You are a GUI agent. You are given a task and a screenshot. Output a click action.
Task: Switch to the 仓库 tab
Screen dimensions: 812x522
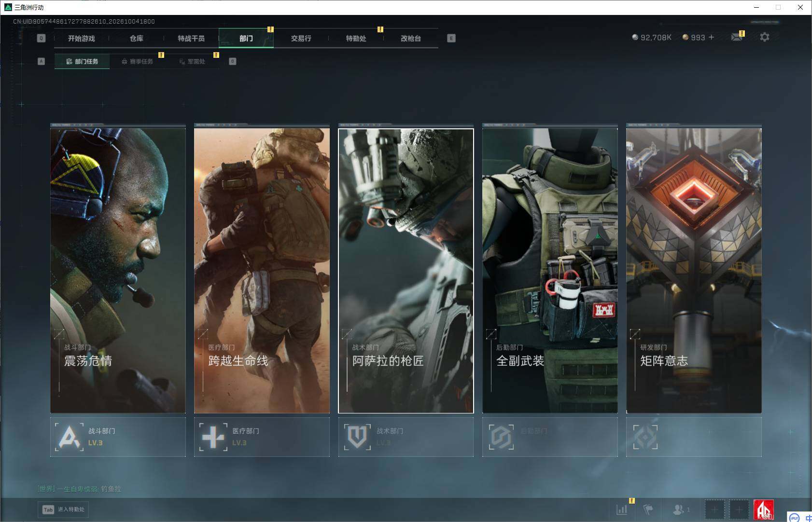[x=137, y=38]
